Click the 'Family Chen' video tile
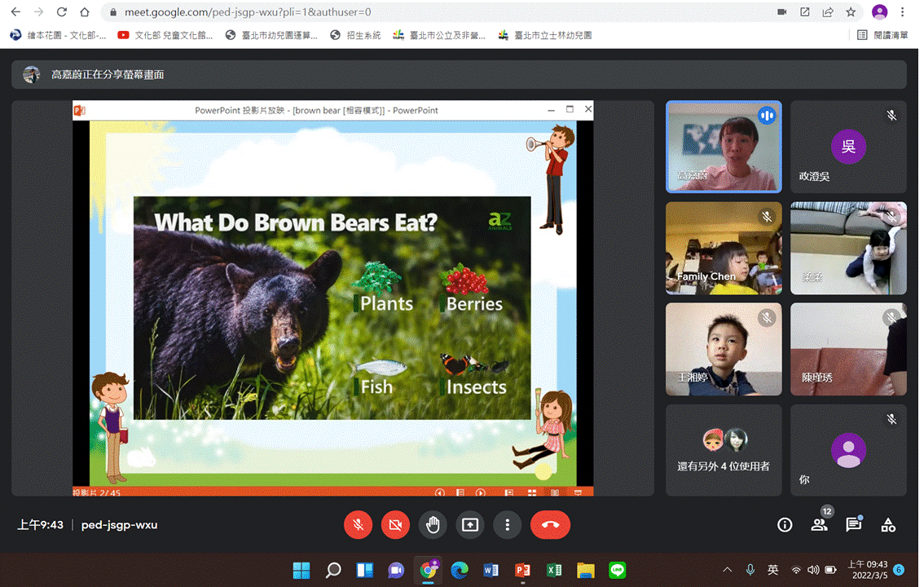 click(724, 248)
